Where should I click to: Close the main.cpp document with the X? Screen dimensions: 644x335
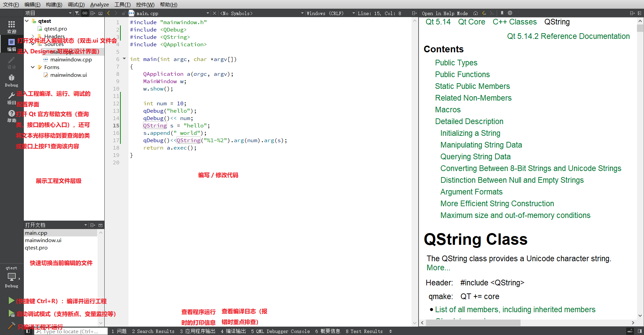click(x=215, y=13)
